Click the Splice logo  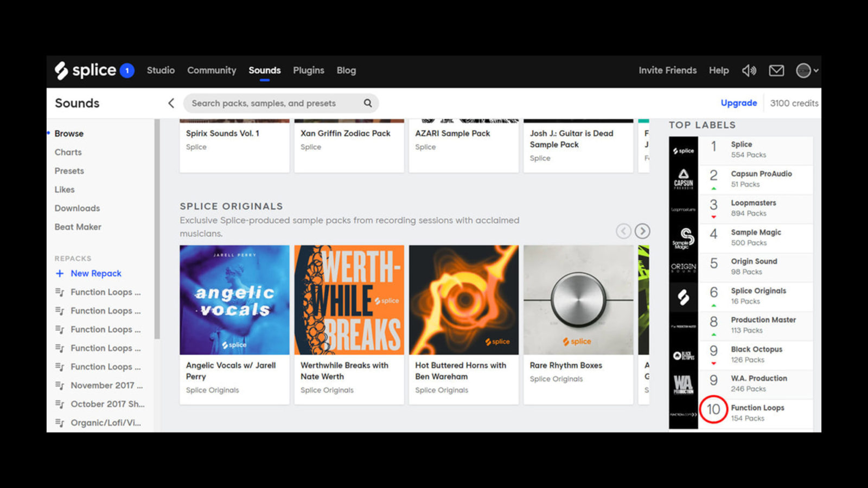click(85, 70)
